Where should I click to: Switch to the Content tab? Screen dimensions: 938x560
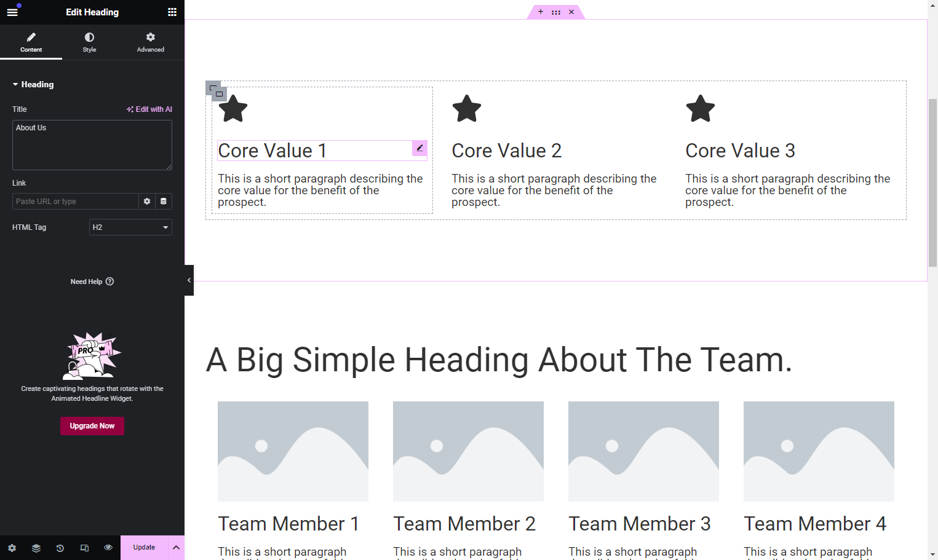point(31,42)
